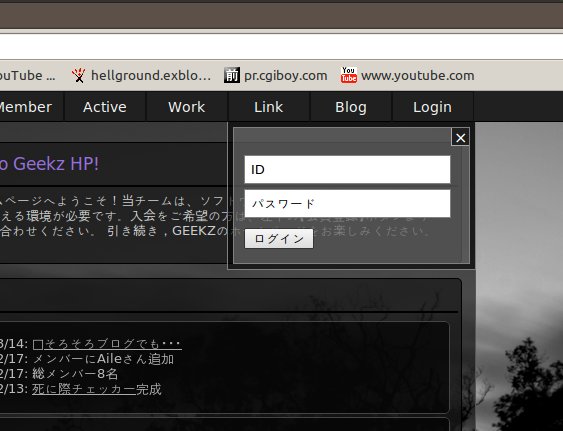Open the Link page tab
563x431 pixels.
[x=268, y=107]
